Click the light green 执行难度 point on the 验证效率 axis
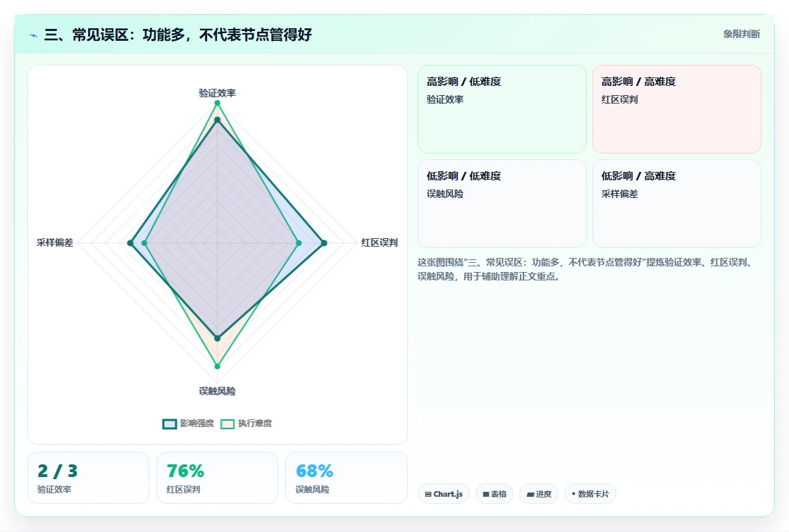Image resolution: width=789 pixels, height=532 pixels. click(x=218, y=103)
